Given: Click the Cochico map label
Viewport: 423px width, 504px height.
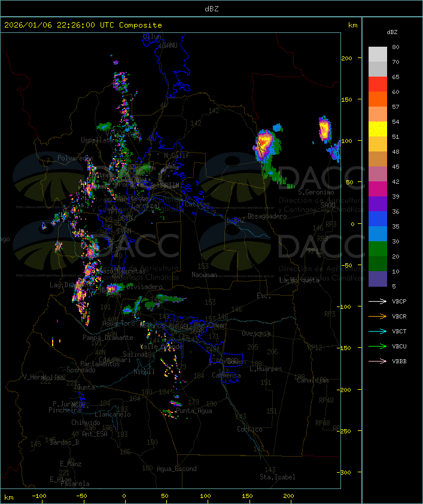Looking at the screenshot, I should point(249,429).
